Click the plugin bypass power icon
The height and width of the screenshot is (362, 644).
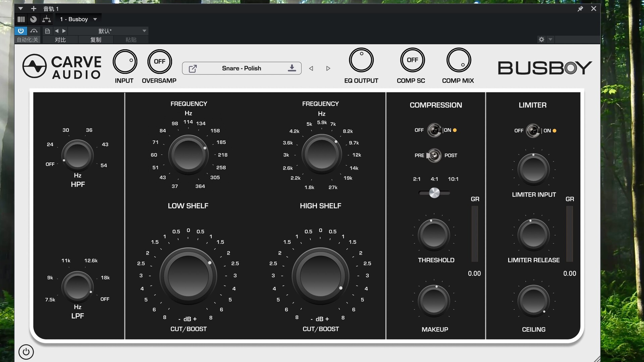tap(21, 31)
